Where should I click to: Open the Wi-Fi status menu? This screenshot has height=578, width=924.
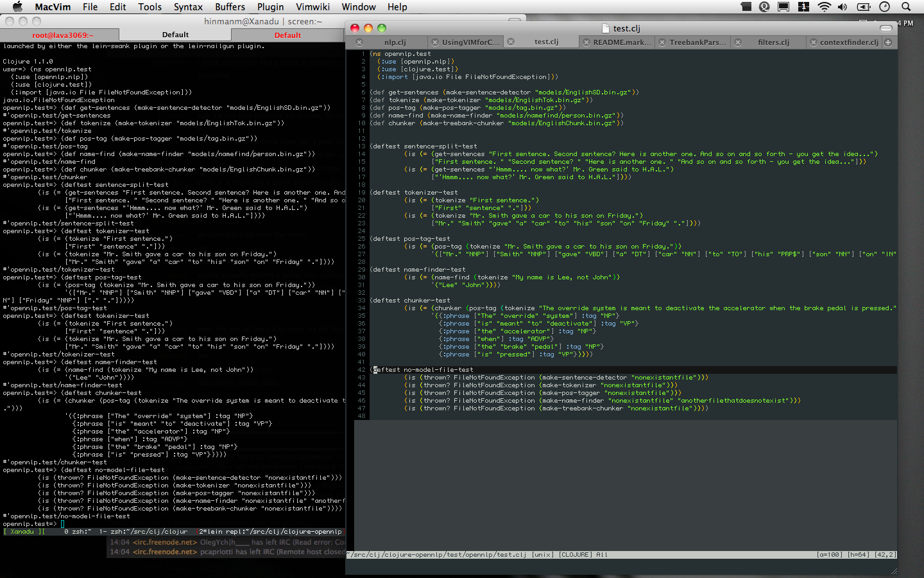click(824, 6)
